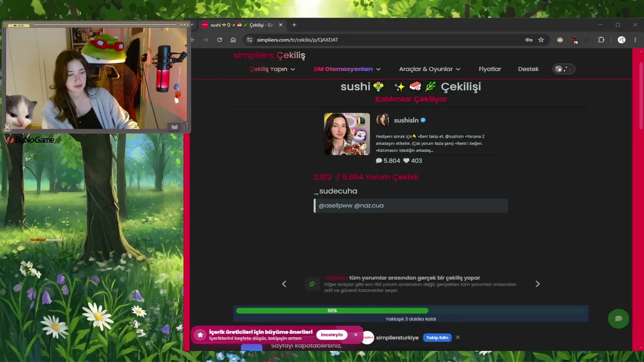Open the simpliersturkiye account name
Viewport: 644px width, 362px height.
[397, 338]
